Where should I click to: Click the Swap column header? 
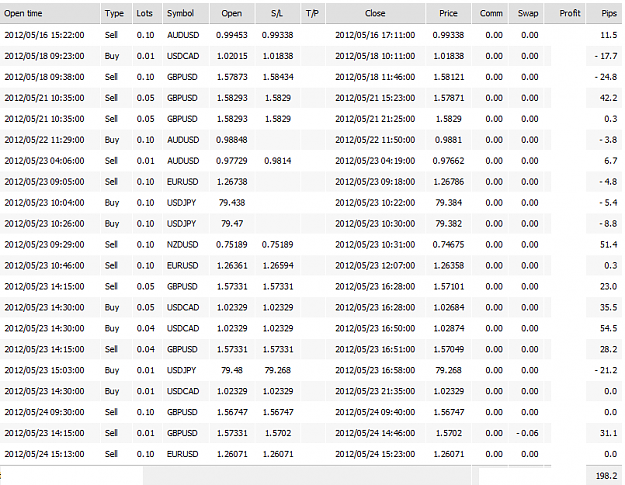tap(528, 13)
